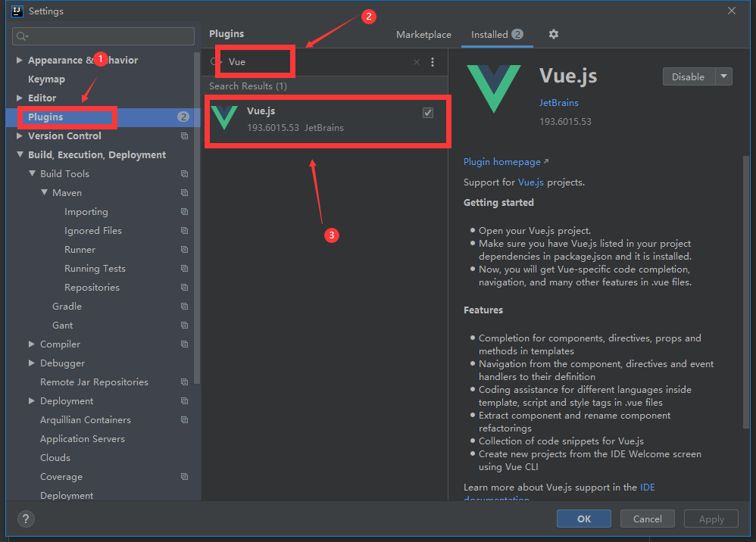The height and width of the screenshot is (542, 756).
Task: Click the Gant project-level icon
Action: click(x=184, y=326)
